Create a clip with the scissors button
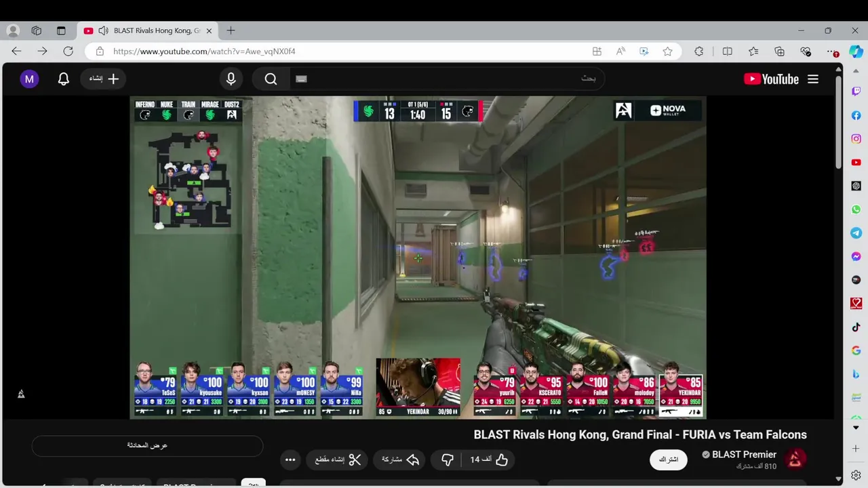The height and width of the screenshot is (488, 868). 337,460
